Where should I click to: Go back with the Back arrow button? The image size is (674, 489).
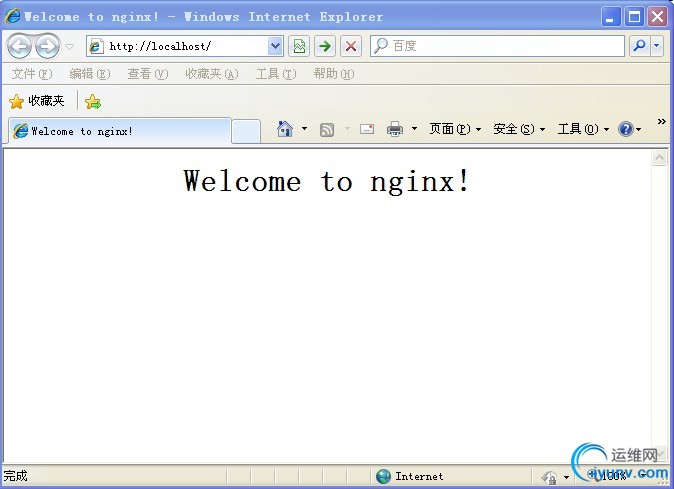point(19,46)
